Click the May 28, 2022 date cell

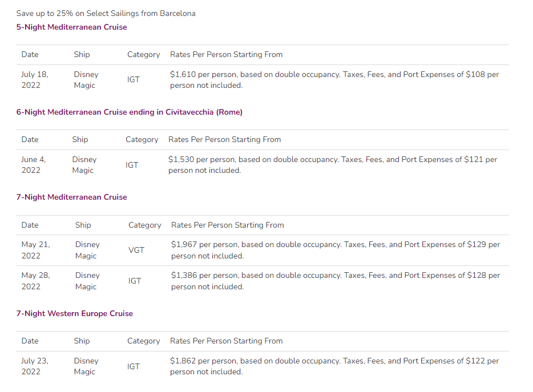35,281
